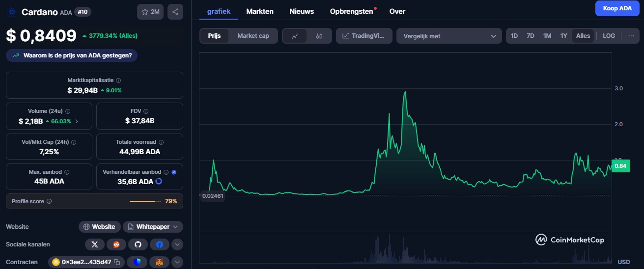Viewport: 644px width, 269px height.
Task: Click the 0.84 current price marker
Action: (621, 166)
